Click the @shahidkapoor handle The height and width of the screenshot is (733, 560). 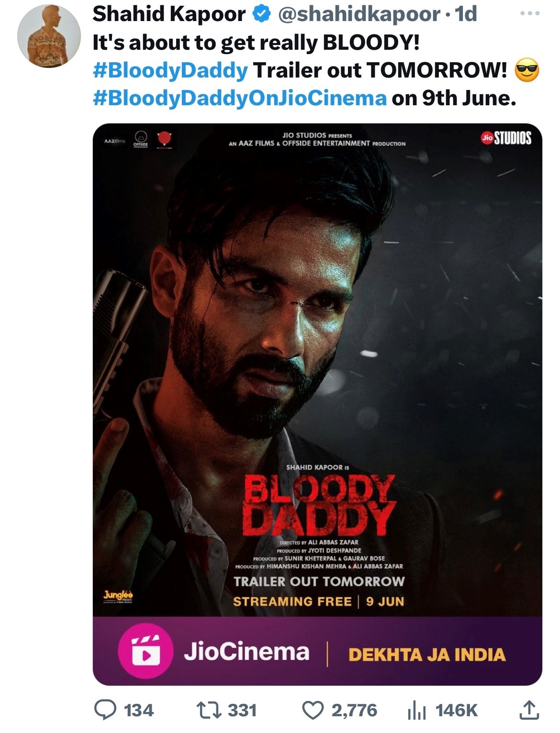pos(359,15)
